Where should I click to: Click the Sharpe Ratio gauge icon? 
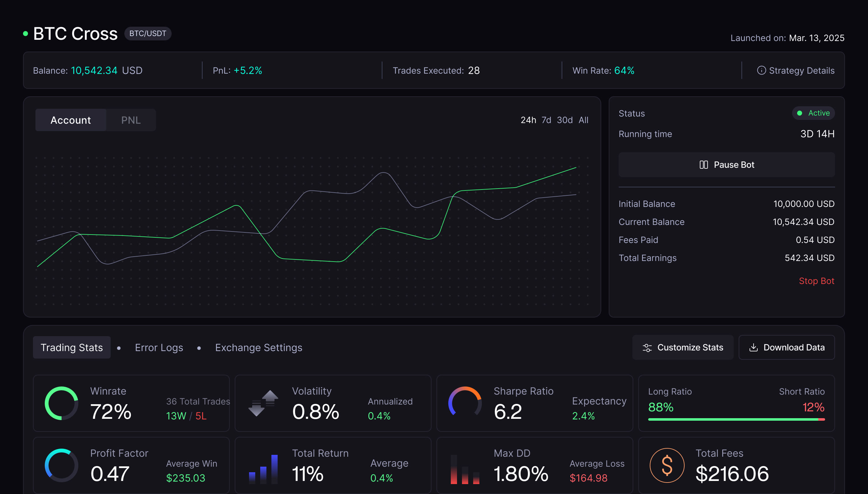point(465,403)
